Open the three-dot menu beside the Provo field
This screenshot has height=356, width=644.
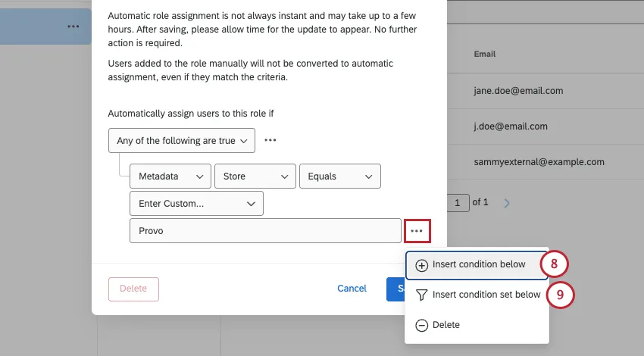pyautogui.click(x=417, y=231)
